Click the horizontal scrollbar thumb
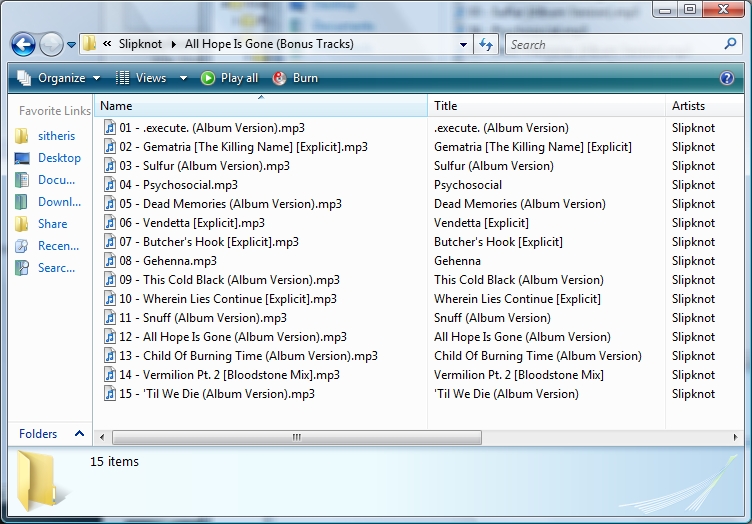 (297, 437)
